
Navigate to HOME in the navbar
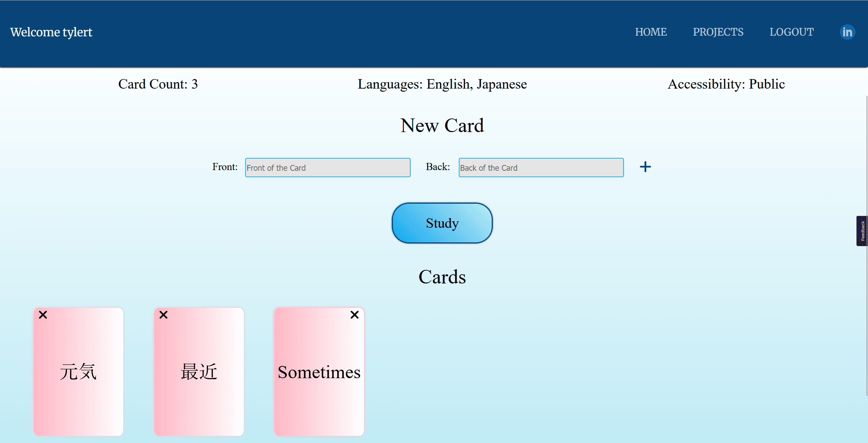[x=651, y=32]
